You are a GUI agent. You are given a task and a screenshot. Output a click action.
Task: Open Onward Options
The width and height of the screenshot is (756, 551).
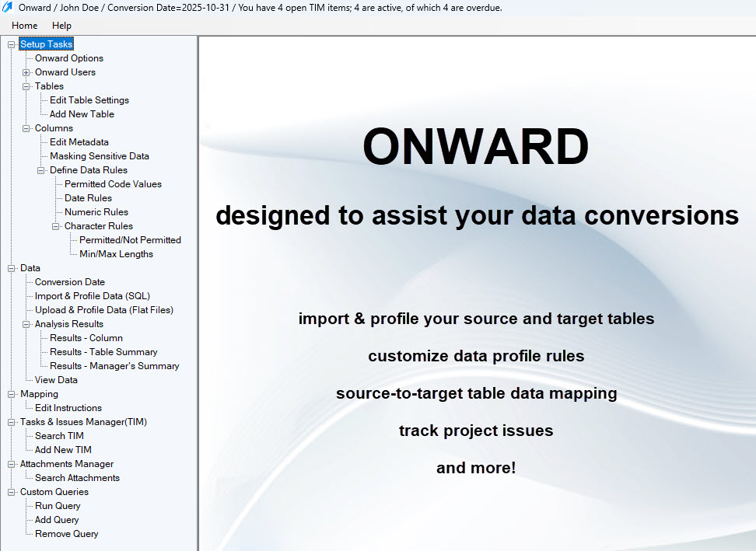(68, 58)
